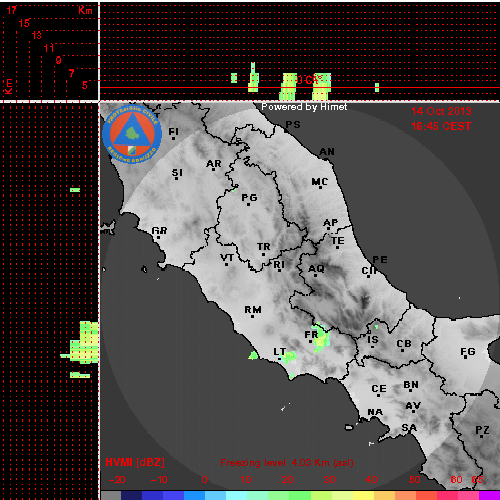Click the '50' dBZ scale value
500x500 pixels.
[x=415, y=480]
